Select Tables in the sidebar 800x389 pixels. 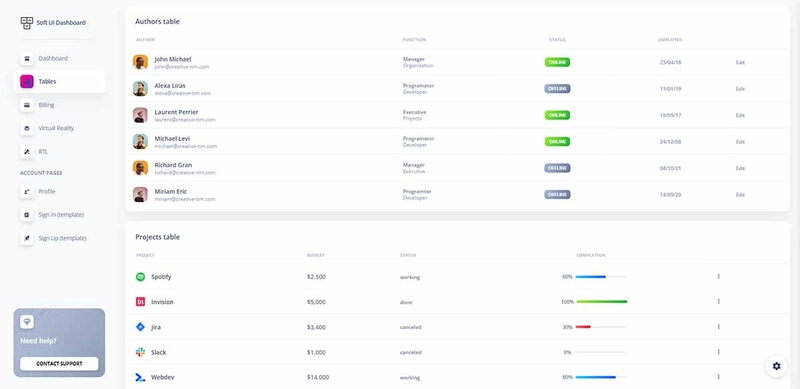point(59,82)
